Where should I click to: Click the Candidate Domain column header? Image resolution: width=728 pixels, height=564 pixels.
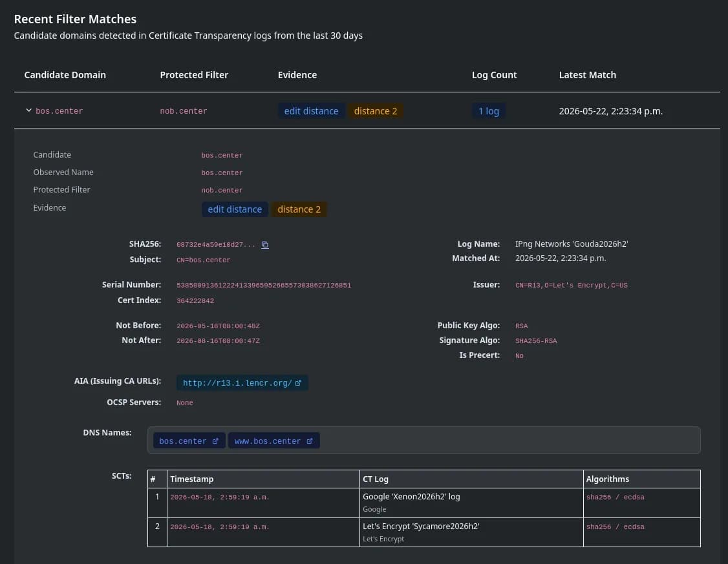pos(65,75)
